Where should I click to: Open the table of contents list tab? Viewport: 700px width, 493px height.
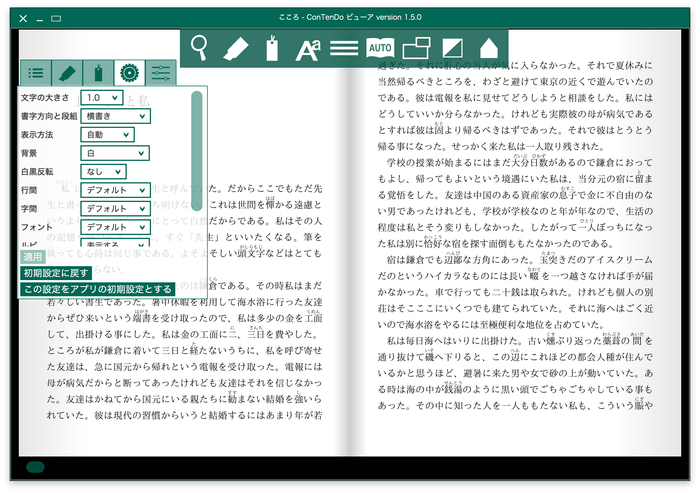(35, 72)
